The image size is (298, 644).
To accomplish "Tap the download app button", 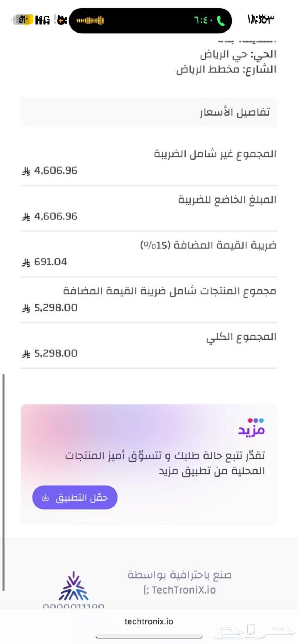I will (x=75, y=497).
